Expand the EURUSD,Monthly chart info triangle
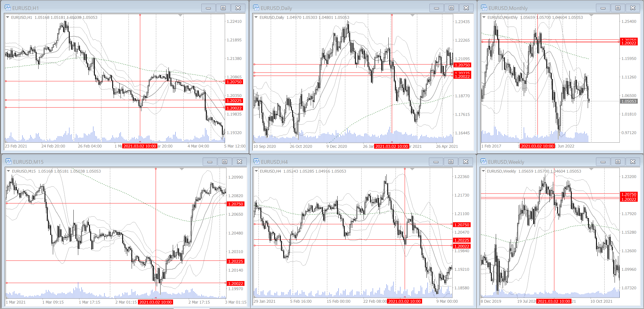644x309 pixels. (484, 17)
